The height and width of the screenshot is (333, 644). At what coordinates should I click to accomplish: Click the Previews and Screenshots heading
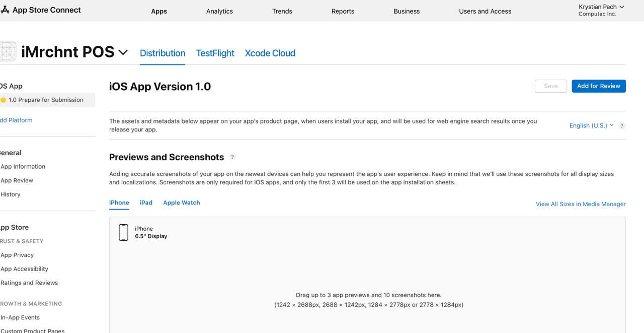point(167,157)
